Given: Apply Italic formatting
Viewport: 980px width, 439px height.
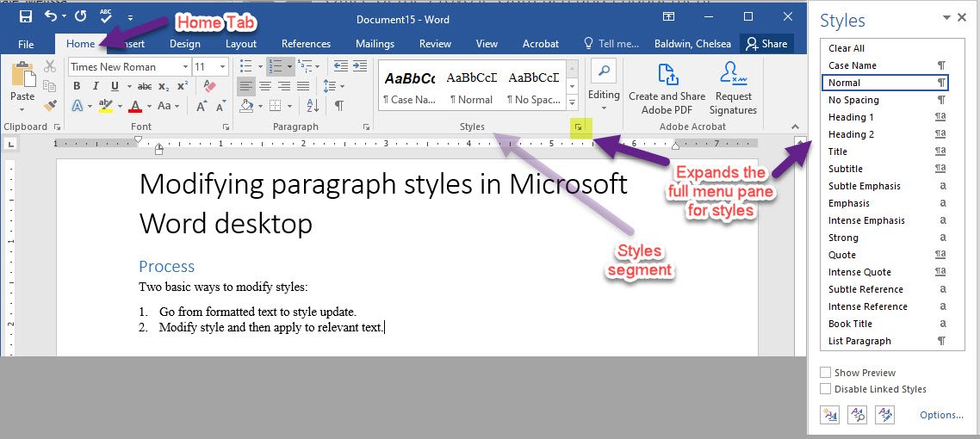Looking at the screenshot, I should point(96,86).
